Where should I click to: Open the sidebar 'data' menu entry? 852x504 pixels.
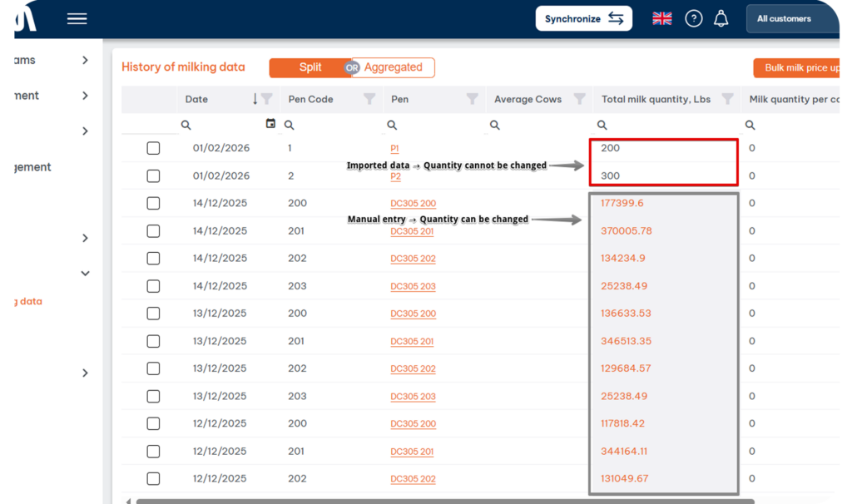(x=28, y=301)
